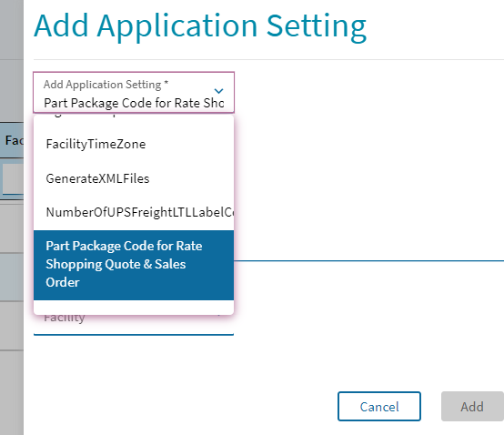This screenshot has height=435, width=504.
Task: Click the Add Application Setting heading
Action: (x=200, y=26)
